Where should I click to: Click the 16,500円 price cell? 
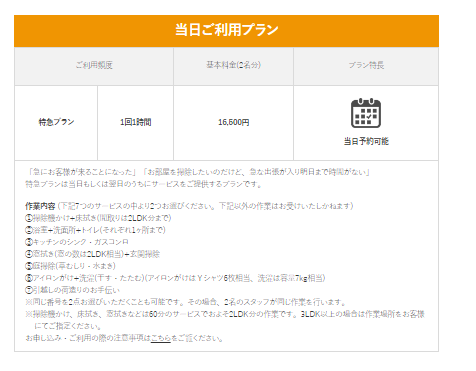(x=233, y=122)
